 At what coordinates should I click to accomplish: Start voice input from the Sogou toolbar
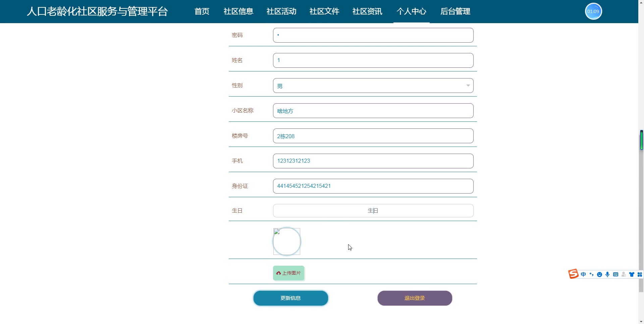pyautogui.click(x=607, y=274)
